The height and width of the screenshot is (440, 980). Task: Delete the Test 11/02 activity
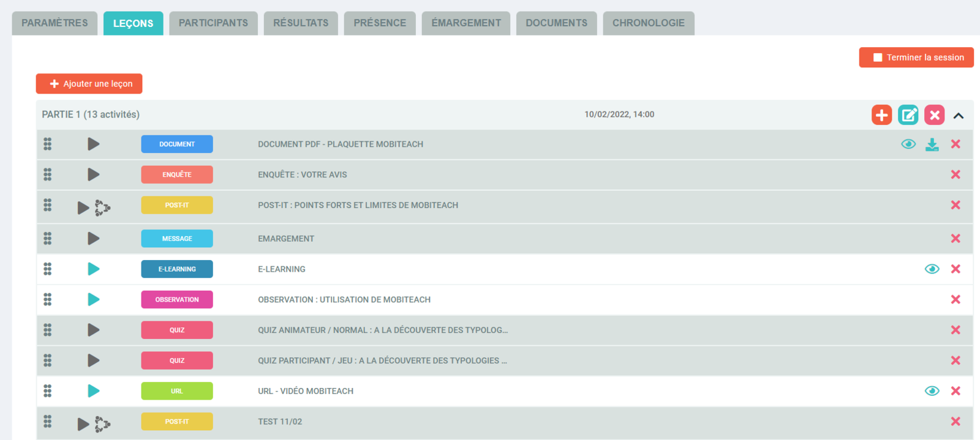pyautogui.click(x=956, y=421)
